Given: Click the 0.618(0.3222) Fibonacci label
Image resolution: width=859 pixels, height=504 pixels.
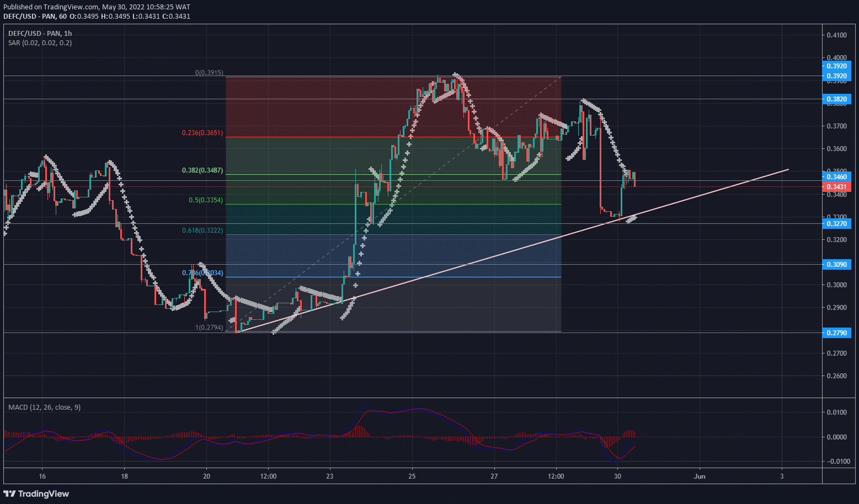Looking at the screenshot, I should [202, 230].
